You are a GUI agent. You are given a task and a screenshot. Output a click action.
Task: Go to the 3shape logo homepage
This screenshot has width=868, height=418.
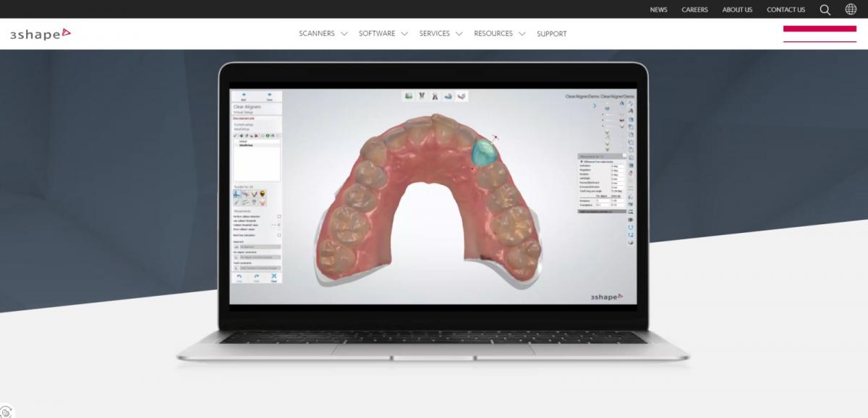tap(40, 34)
